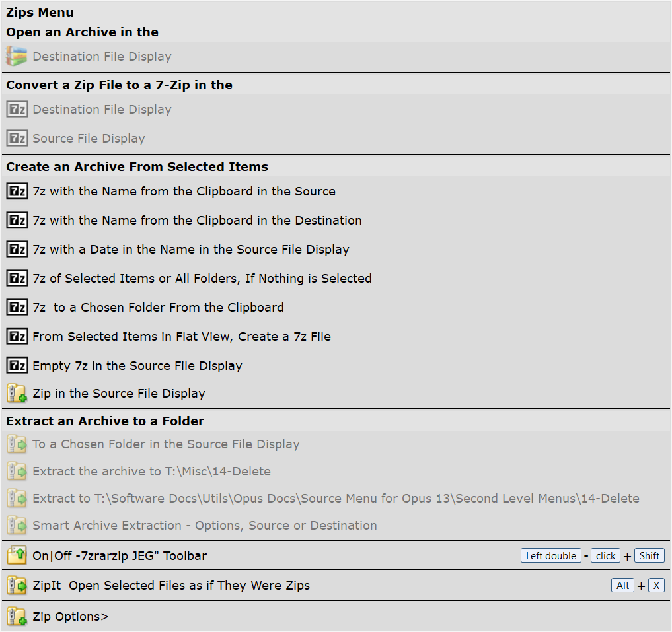Click 7z icon beside Date in the Name entry

point(17,250)
